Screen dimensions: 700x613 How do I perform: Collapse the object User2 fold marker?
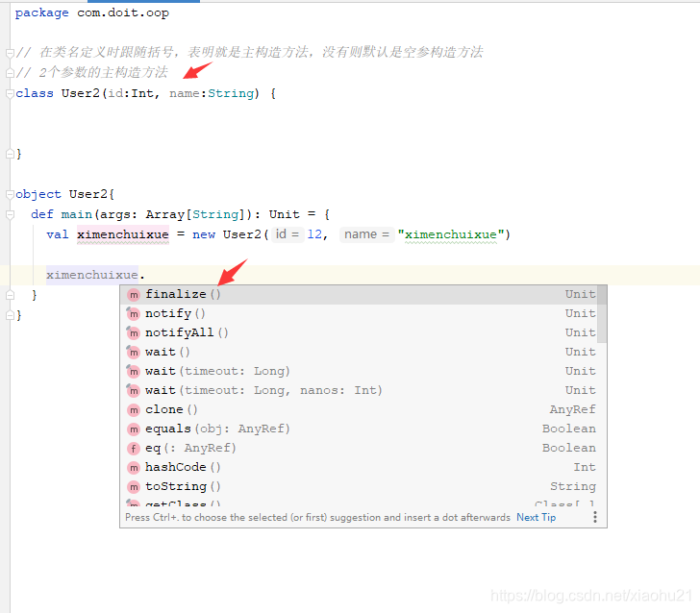(10, 194)
